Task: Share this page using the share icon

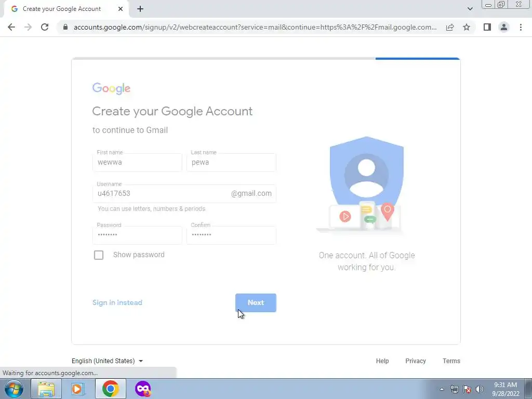Action: coord(450,27)
